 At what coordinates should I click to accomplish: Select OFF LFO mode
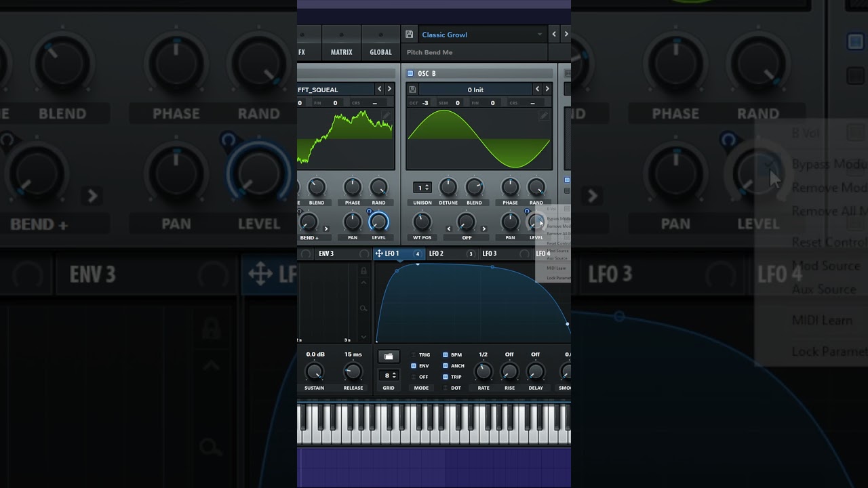[420, 377]
